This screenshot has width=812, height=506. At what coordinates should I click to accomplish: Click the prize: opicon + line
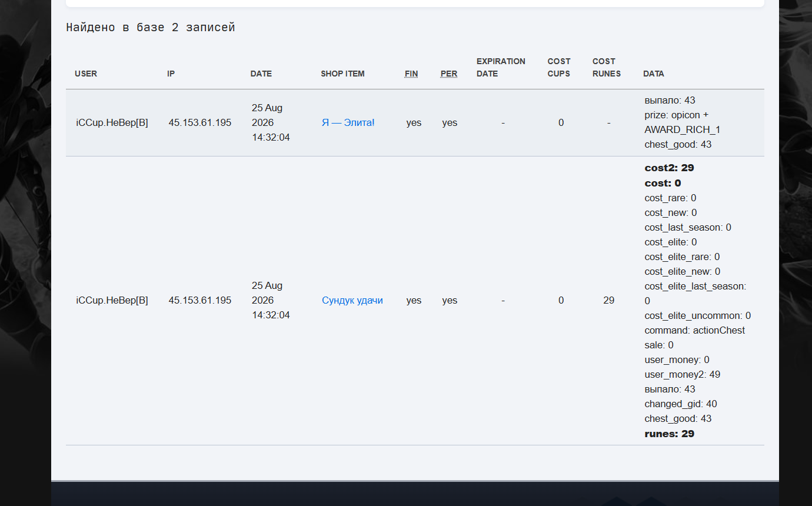pos(677,115)
